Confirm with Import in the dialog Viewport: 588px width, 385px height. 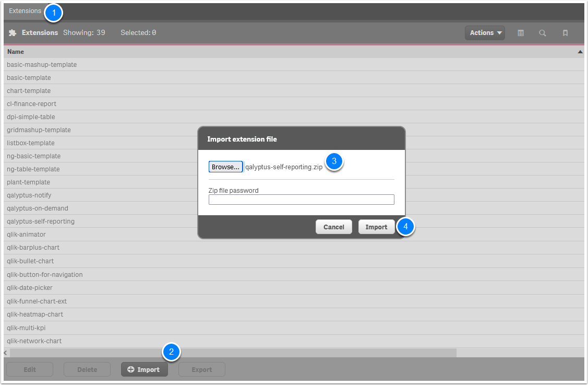coord(376,227)
